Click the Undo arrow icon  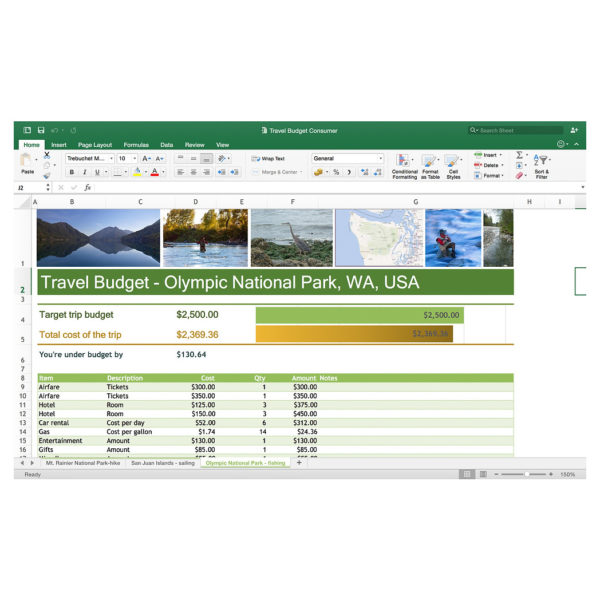[54, 130]
